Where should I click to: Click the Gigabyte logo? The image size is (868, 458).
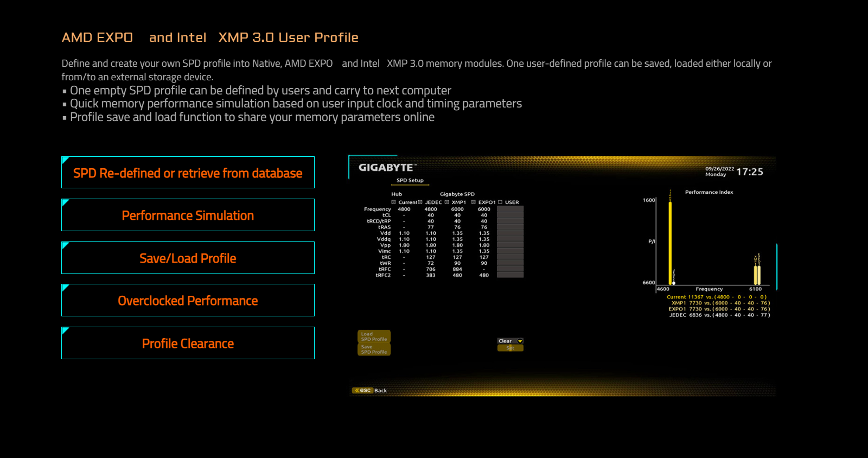tap(387, 168)
